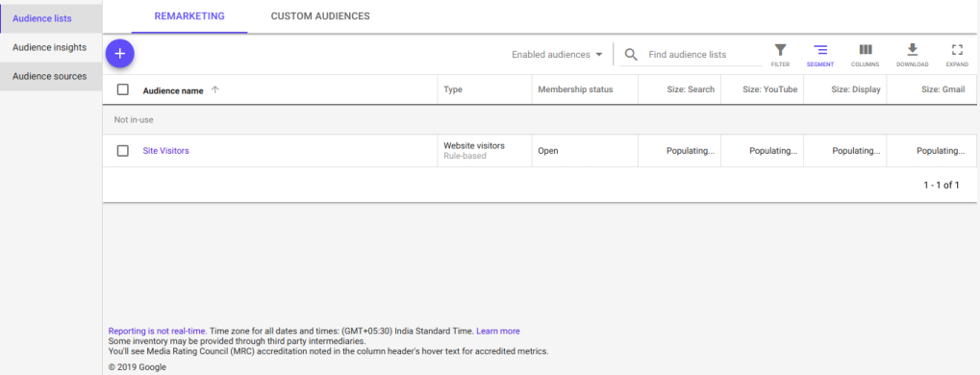Screen dimensions: 980x375
Task: Sort by the Membership status column header
Action: coord(575,90)
